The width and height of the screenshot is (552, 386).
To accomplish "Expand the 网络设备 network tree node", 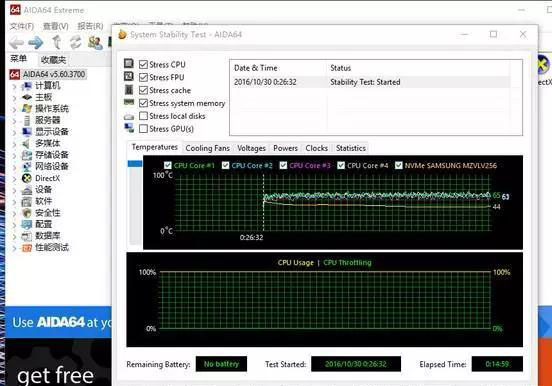I will pyautogui.click(x=14, y=167).
